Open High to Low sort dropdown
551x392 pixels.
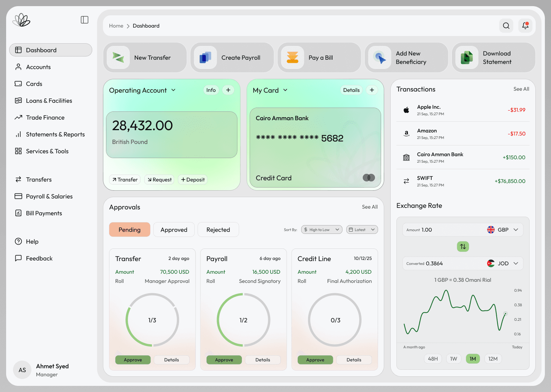click(x=321, y=230)
